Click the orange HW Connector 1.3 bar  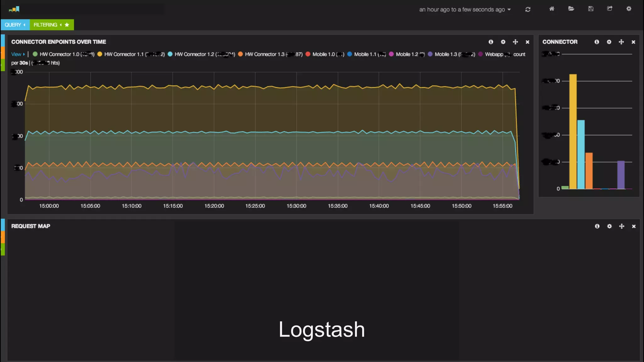click(589, 171)
